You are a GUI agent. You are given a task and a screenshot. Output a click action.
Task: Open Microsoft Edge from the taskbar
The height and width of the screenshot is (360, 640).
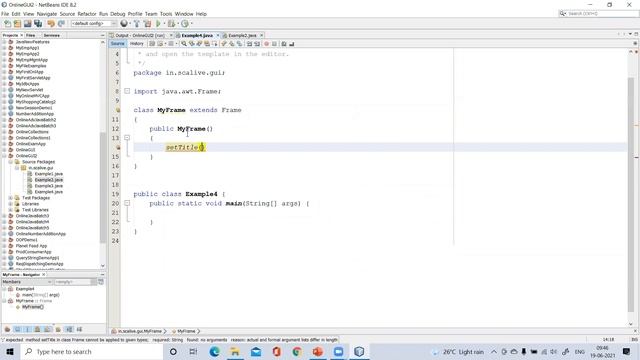[214, 351]
